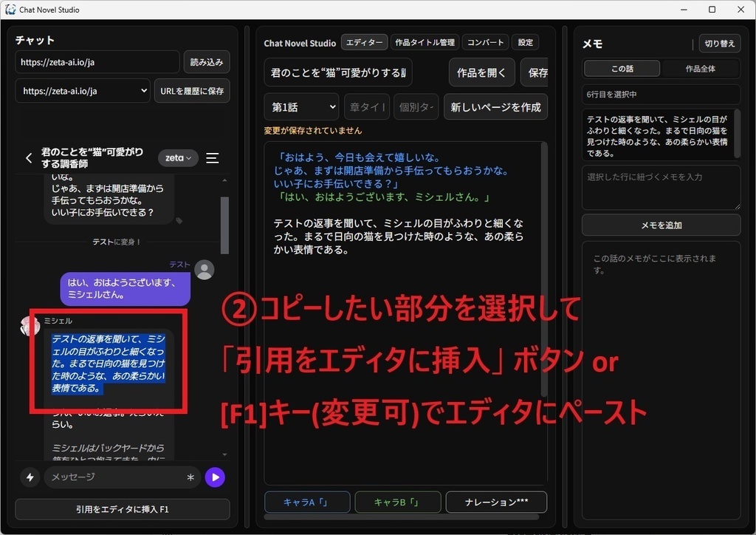Click the 個別タイトル input field

(416, 106)
